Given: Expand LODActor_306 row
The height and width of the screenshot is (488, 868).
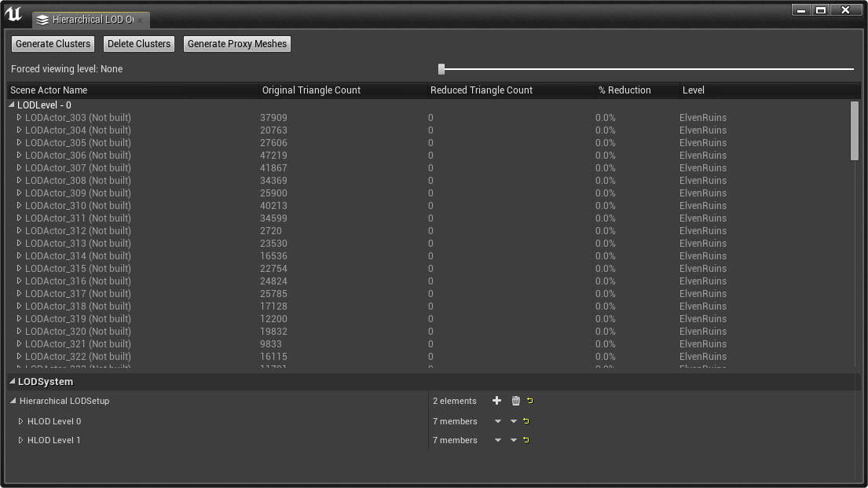Looking at the screenshot, I should [x=20, y=155].
